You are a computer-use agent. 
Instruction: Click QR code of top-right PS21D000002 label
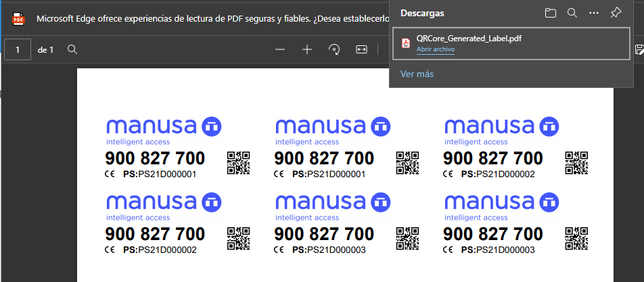pos(576,162)
